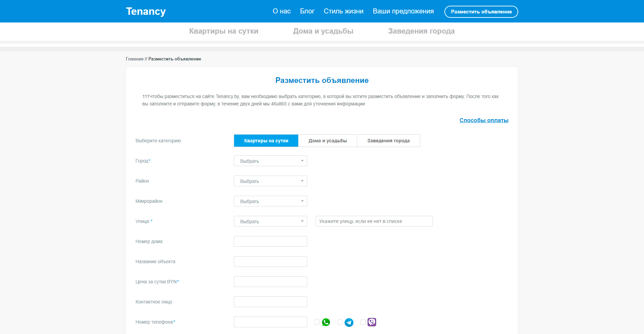Click the Telegram messenger icon
Viewport: 644px width, 334px height.
coord(349,322)
